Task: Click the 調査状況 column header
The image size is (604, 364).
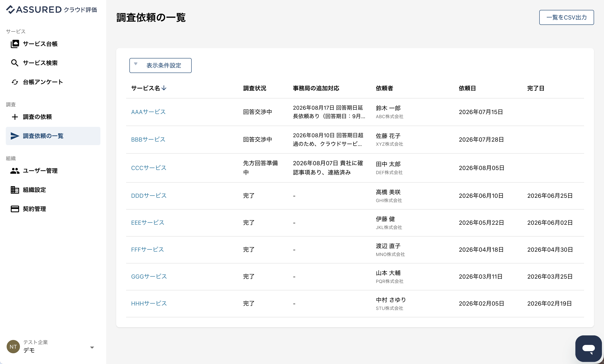Action: (255, 88)
